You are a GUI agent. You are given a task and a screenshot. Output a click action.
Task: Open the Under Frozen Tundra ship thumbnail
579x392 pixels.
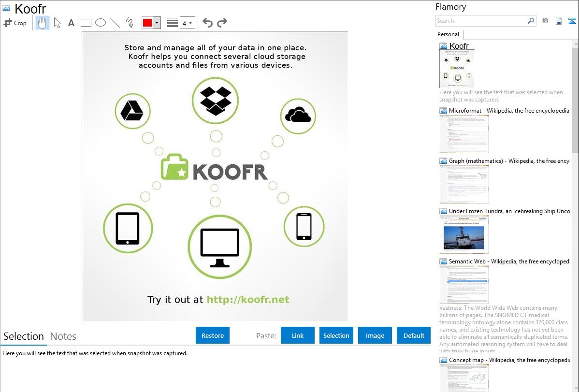coord(464,234)
